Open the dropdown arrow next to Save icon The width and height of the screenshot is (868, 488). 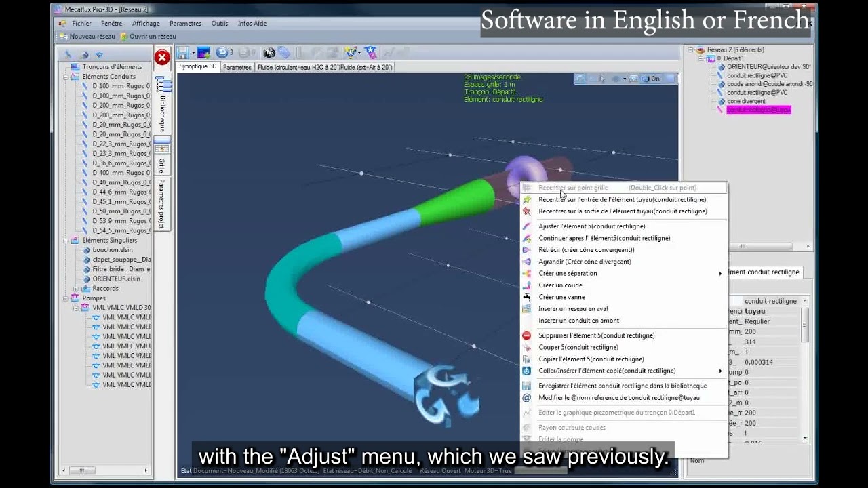193,53
